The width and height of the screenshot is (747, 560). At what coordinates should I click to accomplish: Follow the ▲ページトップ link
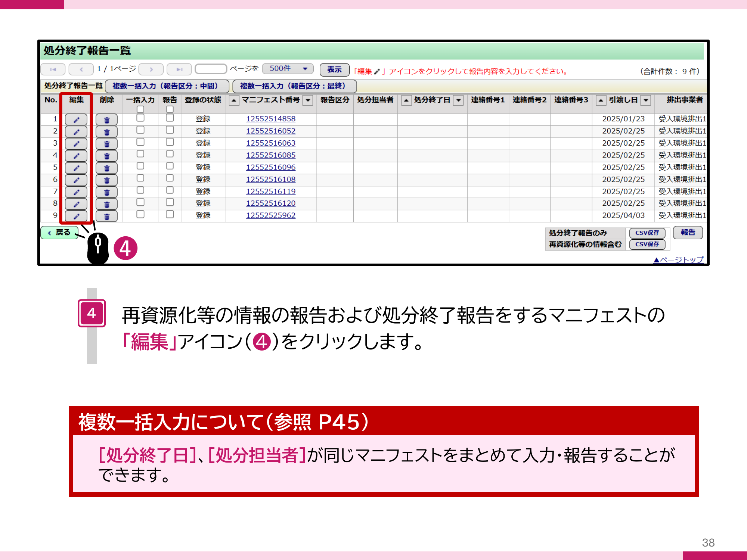coord(678,260)
